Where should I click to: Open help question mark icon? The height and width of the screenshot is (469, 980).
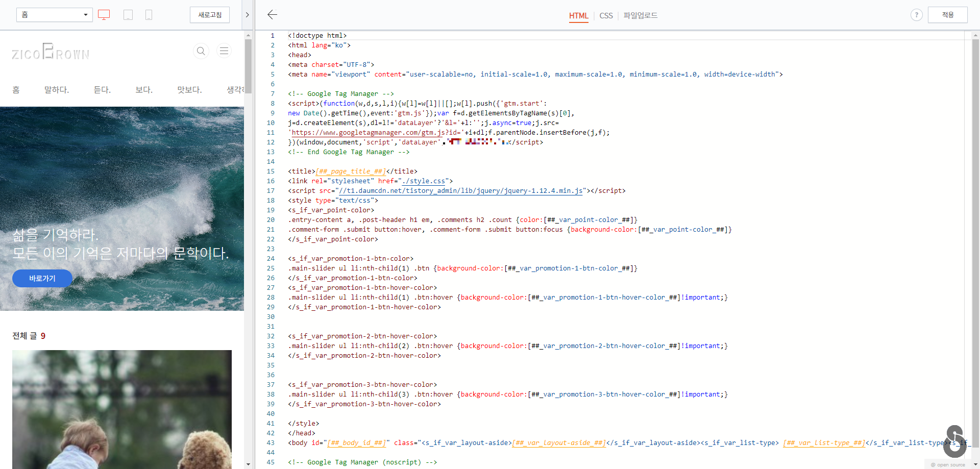916,15
